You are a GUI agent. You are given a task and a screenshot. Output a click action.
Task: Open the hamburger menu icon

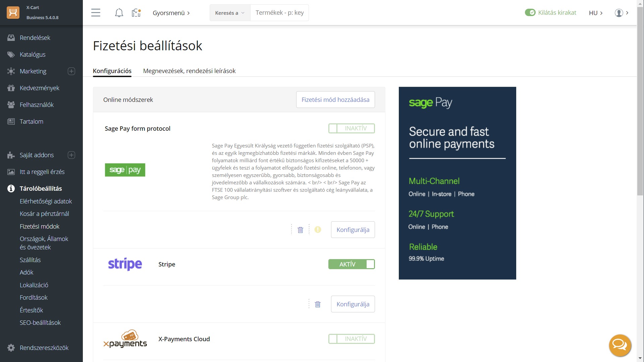pyautogui.click(x=96, y=13)
